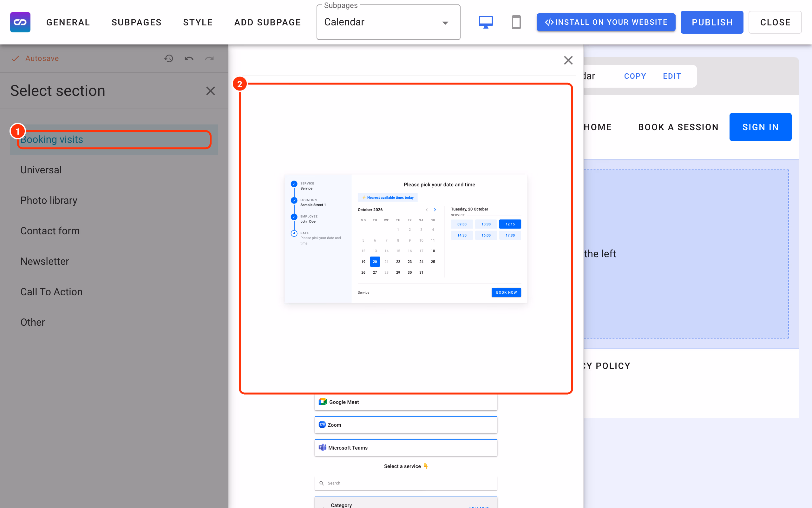
Task: Select Contact form section
Action: click(114, 231)
